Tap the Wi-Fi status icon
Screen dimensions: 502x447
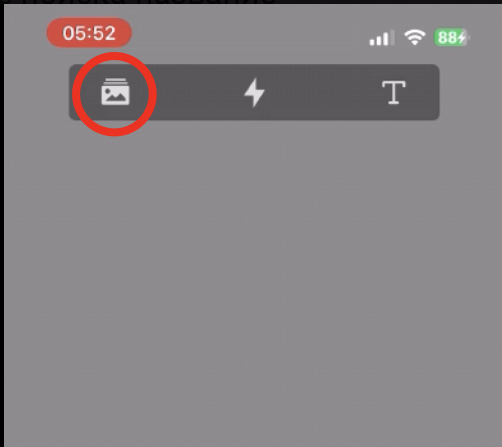[415, 37]
